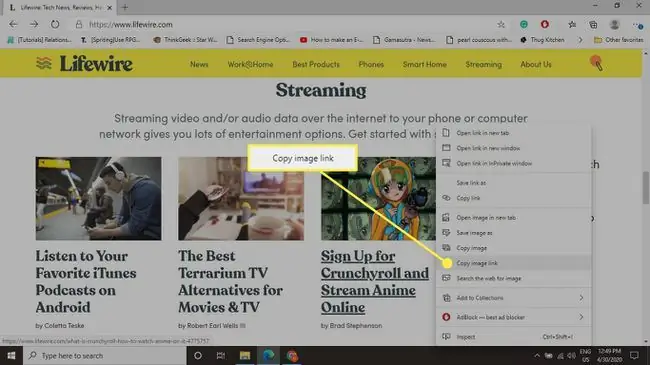This screenshot has width=650, height=365.
Task: Expand the bookmarks overflow chevron
Action: (x=580, y=40)
